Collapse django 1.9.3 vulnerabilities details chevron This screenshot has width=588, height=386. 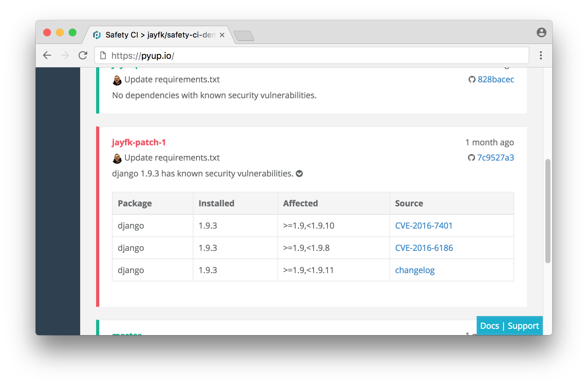coord(299,174)
